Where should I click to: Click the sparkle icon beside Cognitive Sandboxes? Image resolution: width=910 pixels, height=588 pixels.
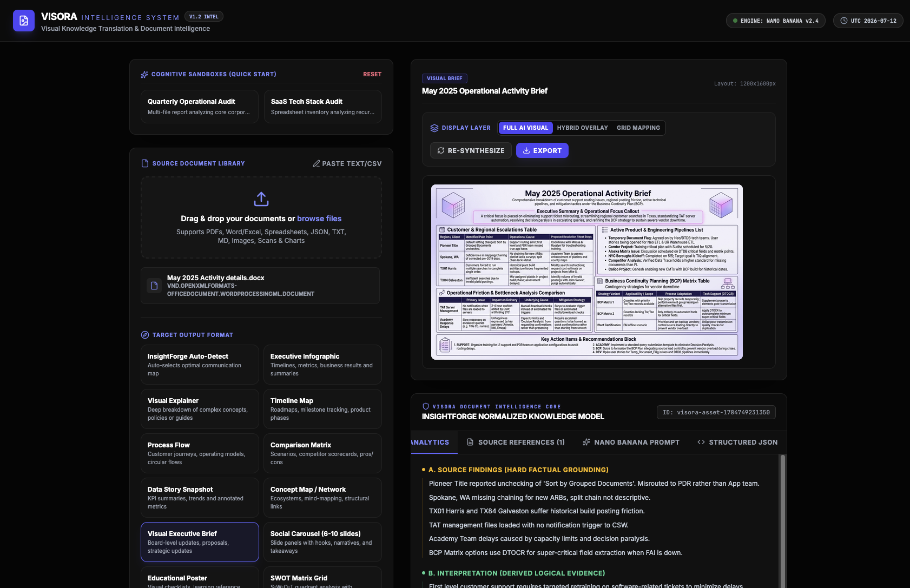[x=144, y=75]
